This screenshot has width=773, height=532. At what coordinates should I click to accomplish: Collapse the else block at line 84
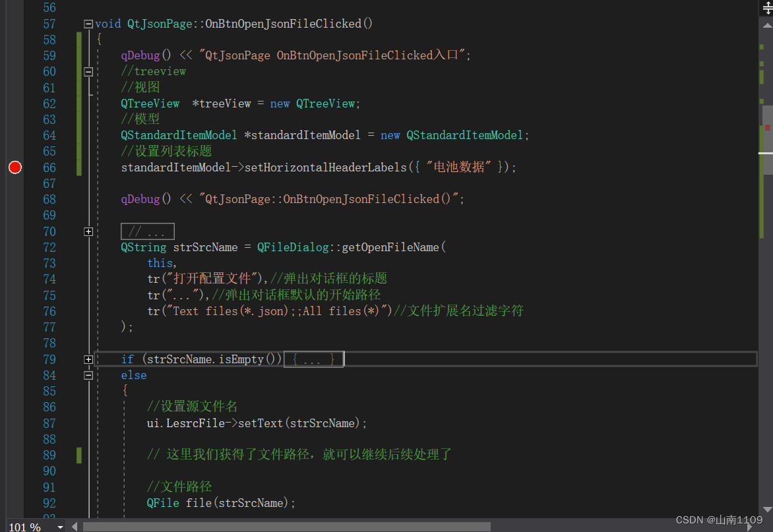(89, 375)
